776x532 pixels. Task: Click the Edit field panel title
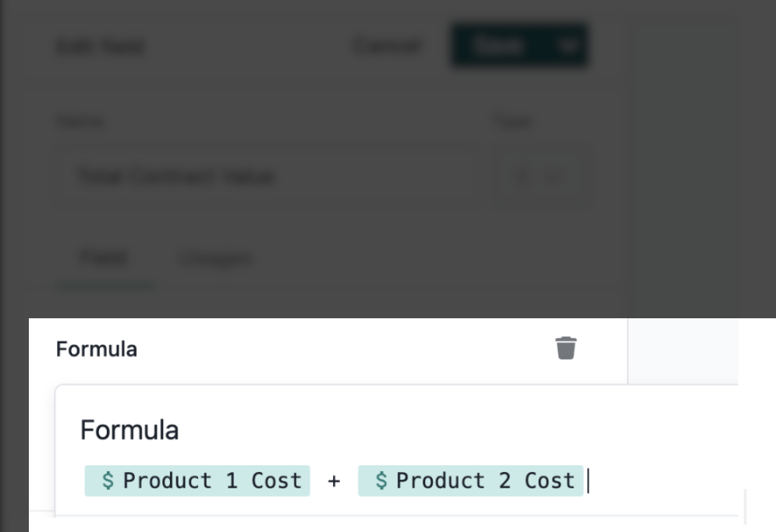(x=101, y=47)
